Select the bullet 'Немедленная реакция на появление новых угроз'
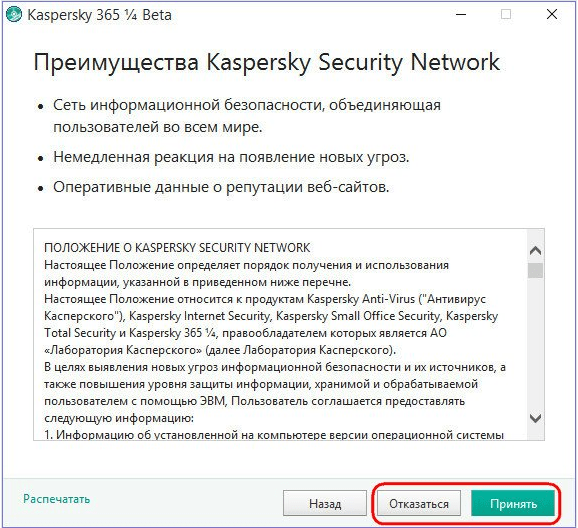This screenshot has height=528, width=578. click(231, 157)
